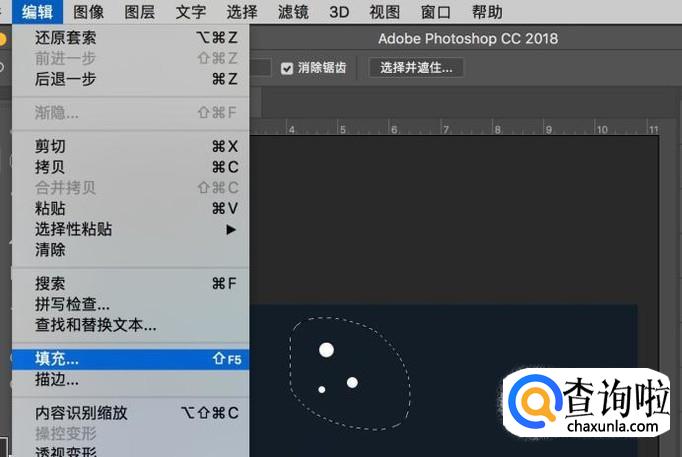Viewport: 682px width, 457px height.
Task: Choose 清除 menu entry
Action: pos(130,250)
